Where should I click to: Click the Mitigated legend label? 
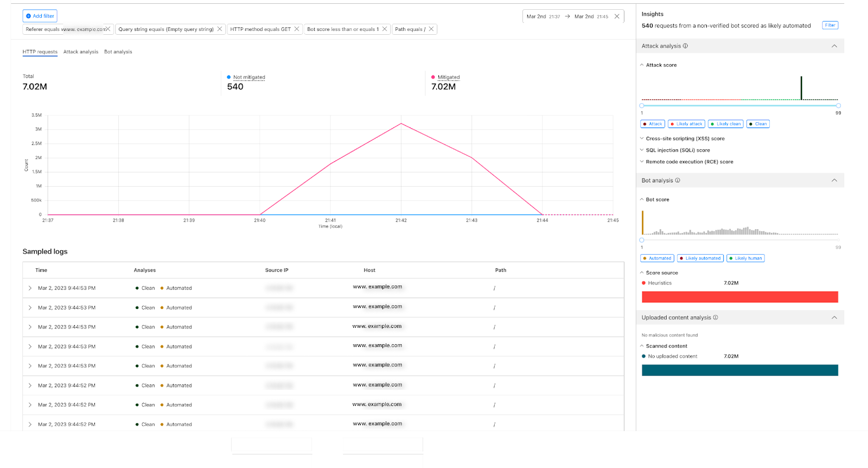(449, 77)
